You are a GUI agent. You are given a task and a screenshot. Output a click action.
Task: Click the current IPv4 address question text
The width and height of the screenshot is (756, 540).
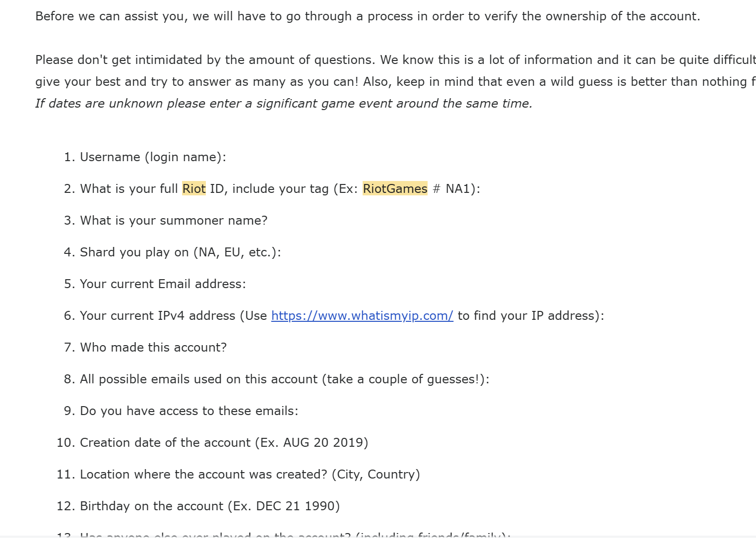158,316
